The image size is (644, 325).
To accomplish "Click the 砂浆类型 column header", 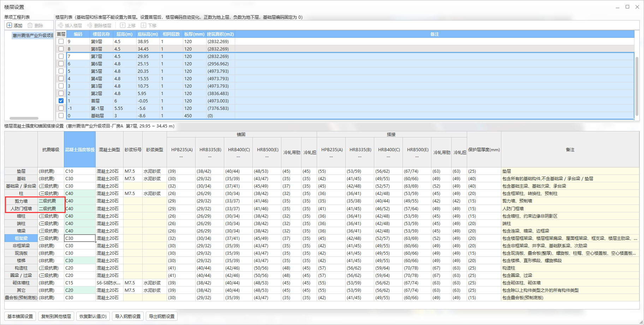I will [x=155, y=149].
